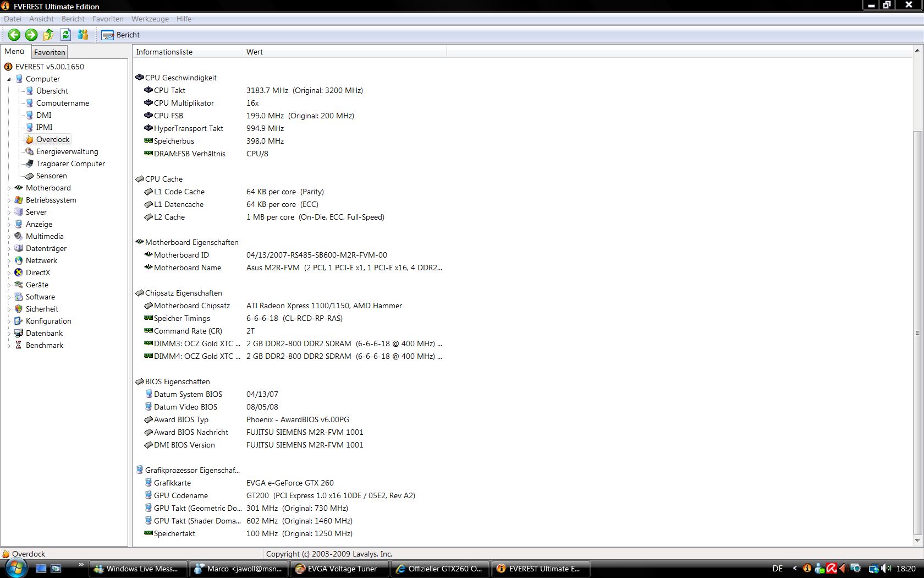This screenshot has height=578, width=924.
Task: Click the Up one level toolbar icon
Action: [x=48, y=35]
